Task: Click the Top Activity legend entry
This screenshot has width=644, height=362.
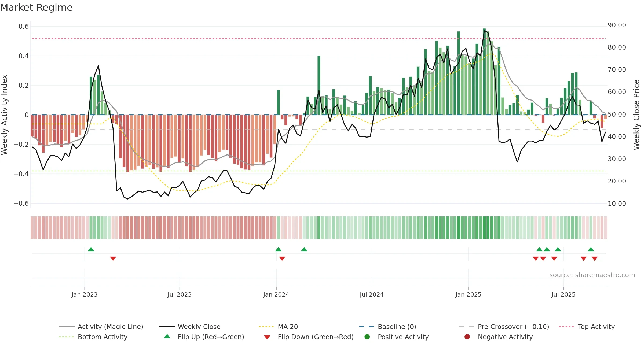Action: tap(587, 327)
